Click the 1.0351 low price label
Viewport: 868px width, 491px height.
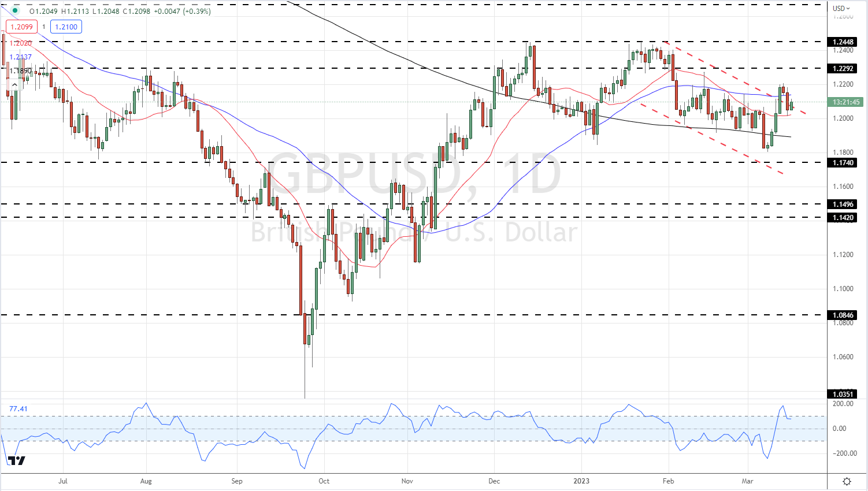pos(843,394)
